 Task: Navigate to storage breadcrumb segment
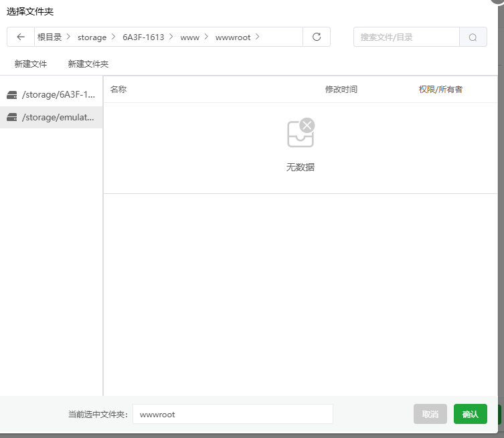coord(92,37)
